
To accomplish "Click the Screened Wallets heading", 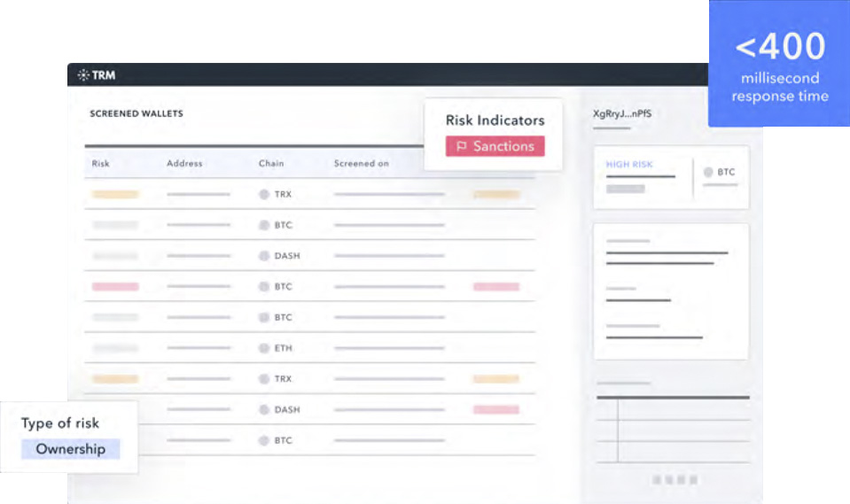I will [x=136, y=114].
